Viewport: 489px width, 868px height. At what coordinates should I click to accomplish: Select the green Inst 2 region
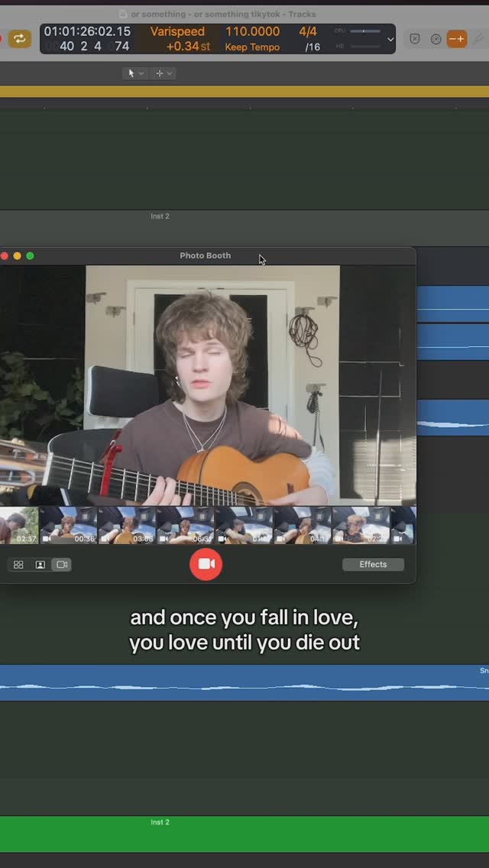(x=244, y=834)
